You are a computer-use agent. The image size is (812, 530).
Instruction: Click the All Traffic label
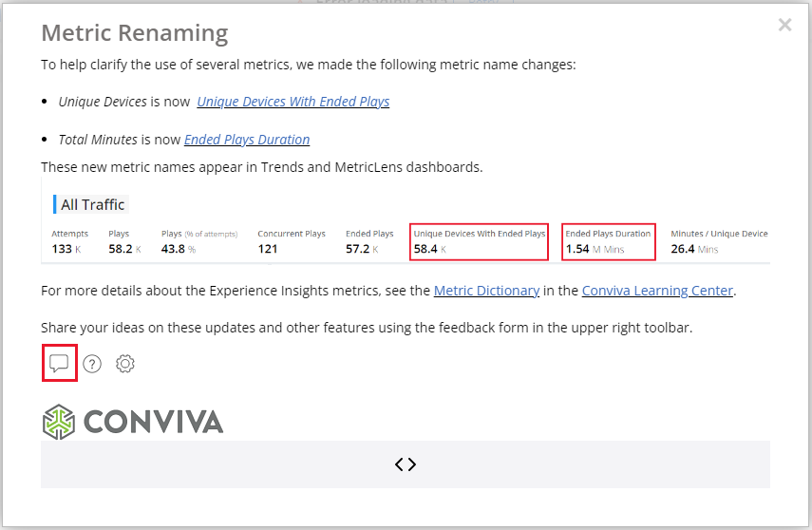(x=92, y=204)
